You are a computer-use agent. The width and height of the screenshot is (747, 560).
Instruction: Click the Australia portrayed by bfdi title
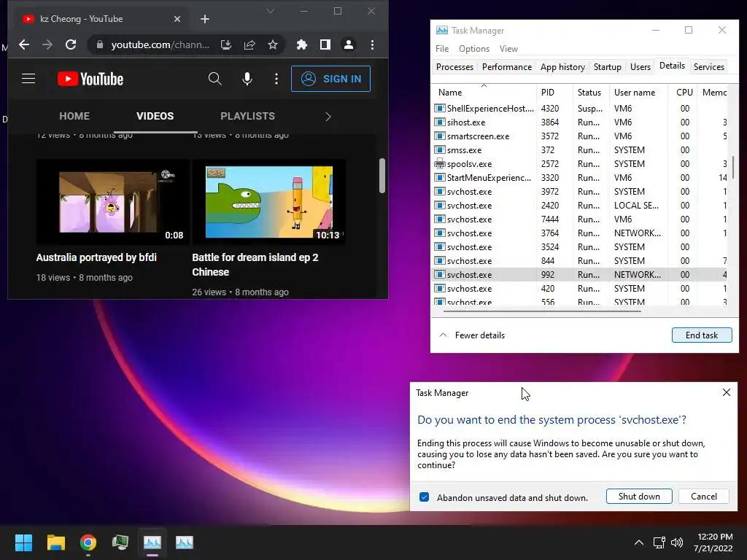point(96,257)
